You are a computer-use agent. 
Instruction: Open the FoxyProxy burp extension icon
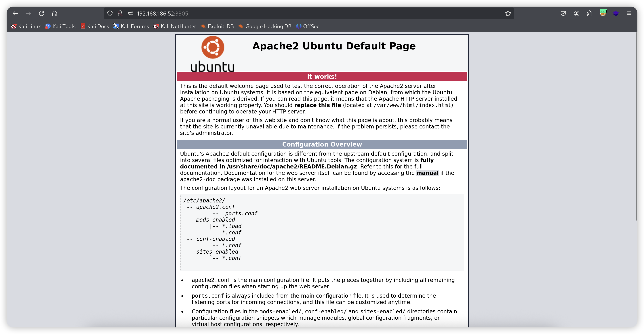click(x=603, y=13)
